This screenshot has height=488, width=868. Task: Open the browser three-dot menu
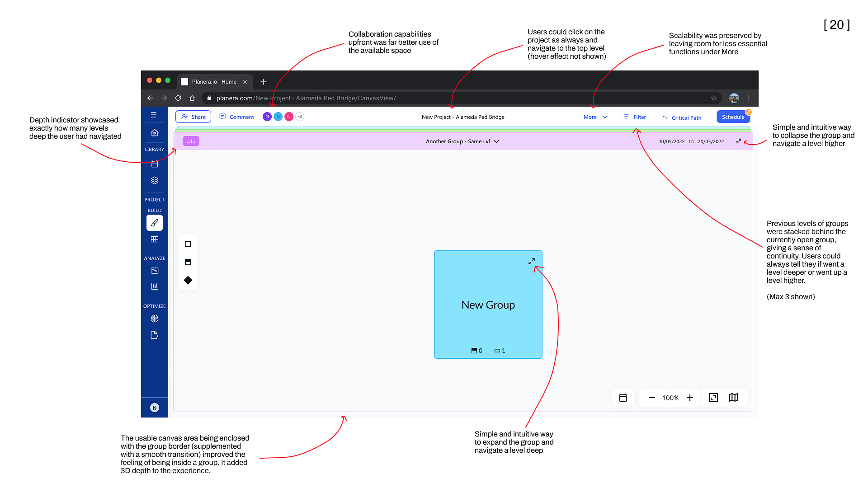[x=749, y=98]
